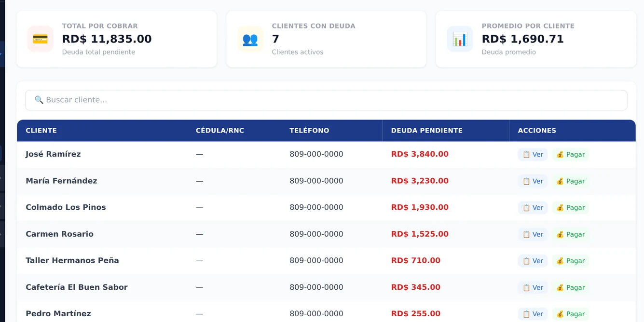
Task: Click the Deuda total pendiente caption
Action: (x=98, y=52)
